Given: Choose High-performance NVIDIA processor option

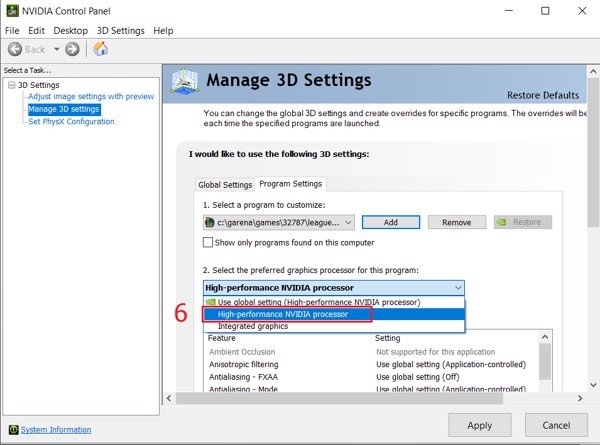Looking at the screenshot, I should [x=334, y=314].
